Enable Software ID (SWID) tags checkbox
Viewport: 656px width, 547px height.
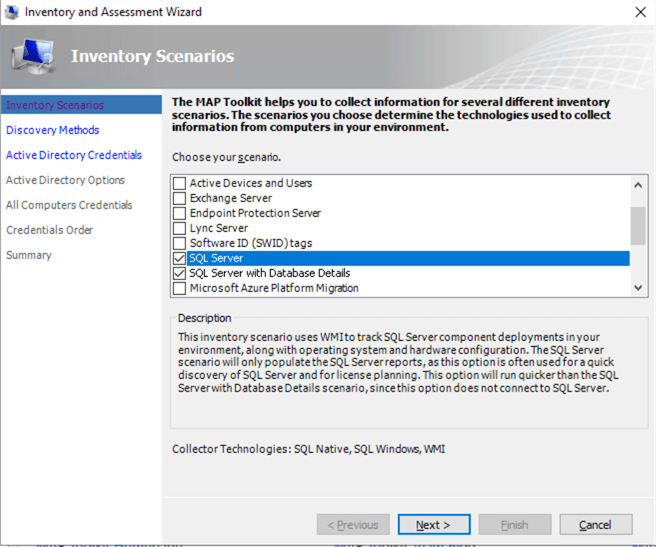tap(179, 243)
